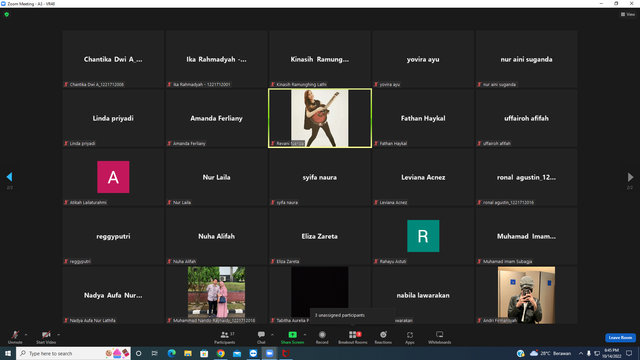The height and width of the screenshot is (360, 640).
Task: Open McAfee red shield on taskbar
Action: tap(286, 353)
